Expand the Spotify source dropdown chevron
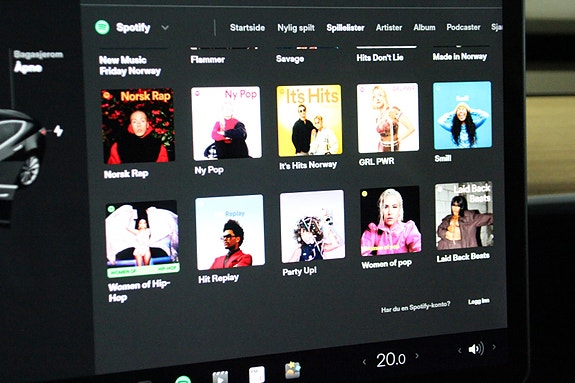The height and width of the screenshot is (383, 575). (165, 28)
